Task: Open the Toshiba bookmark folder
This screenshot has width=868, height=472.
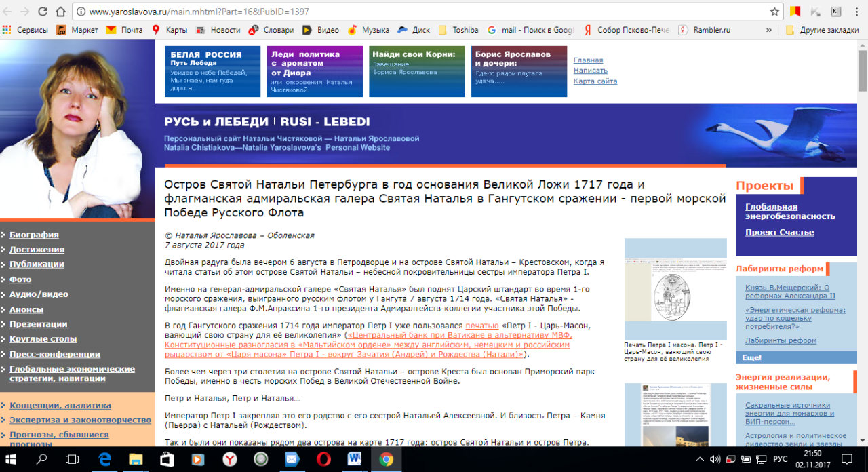Action: 458,30
